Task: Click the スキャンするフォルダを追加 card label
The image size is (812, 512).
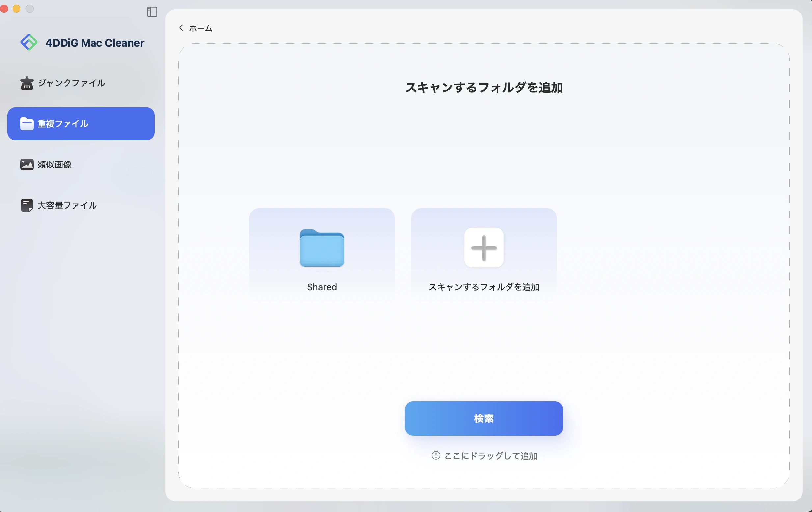Action: click(484, 287)
